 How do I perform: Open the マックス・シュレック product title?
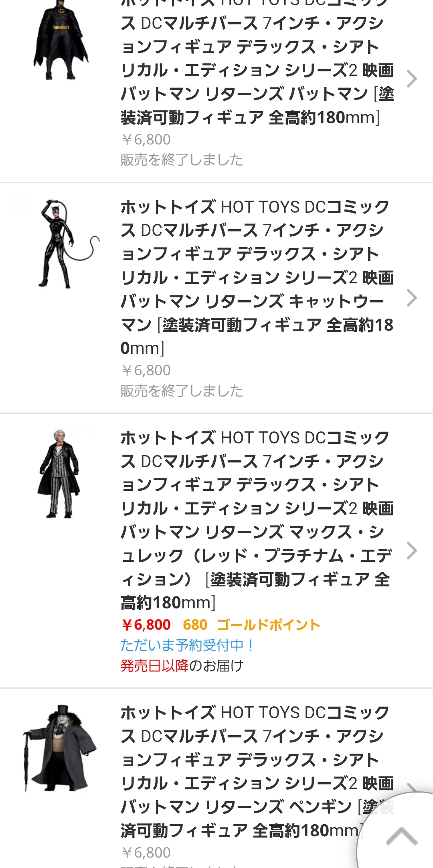(257, 520)
